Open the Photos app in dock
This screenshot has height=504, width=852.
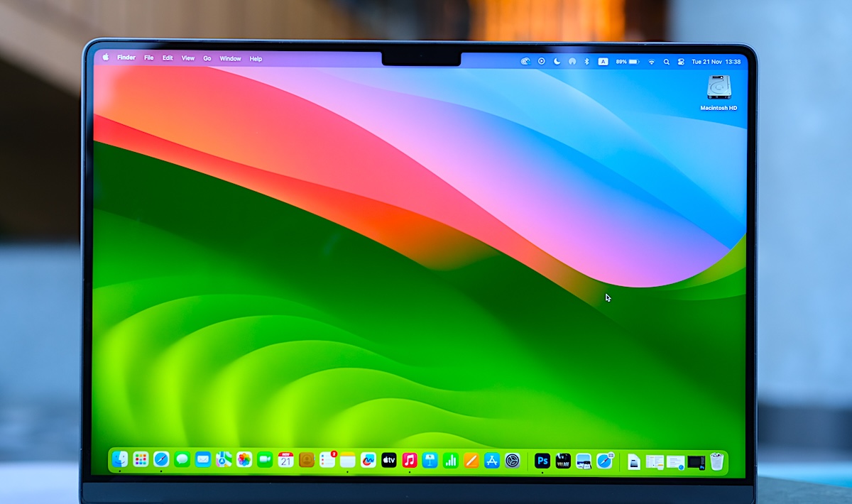pos(244,460)
